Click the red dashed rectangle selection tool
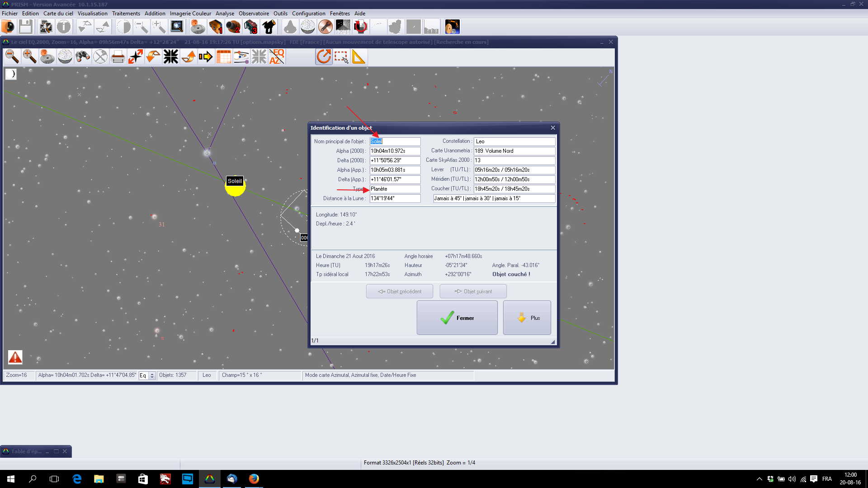 click(x=341, y=57)
